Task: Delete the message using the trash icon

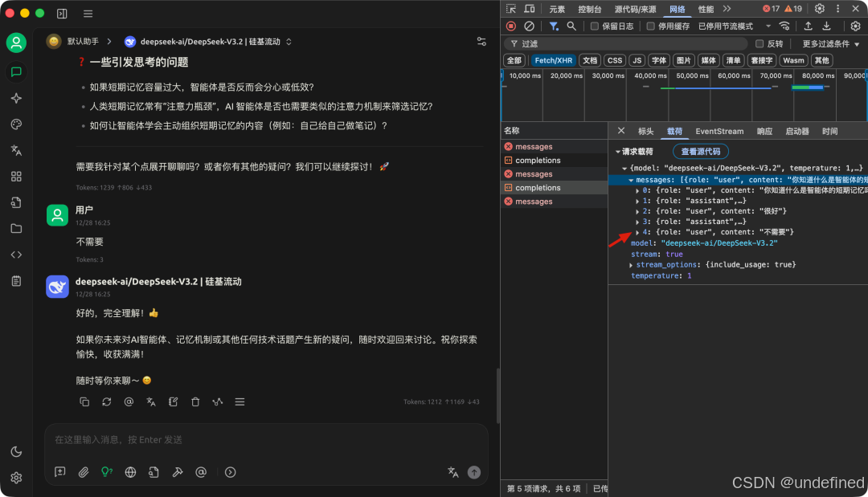Action: 195,401
